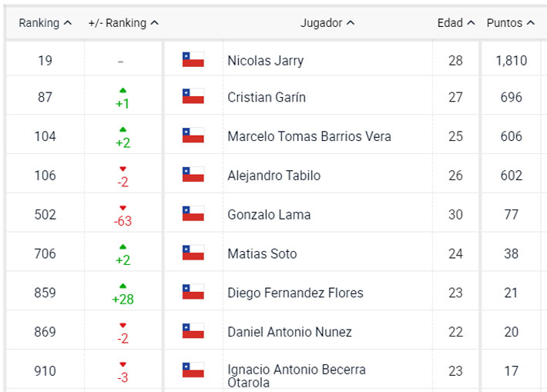This screenshot has width=547, height=392.
Task: Sort the table by Puntos
Action: coord(510,23)
